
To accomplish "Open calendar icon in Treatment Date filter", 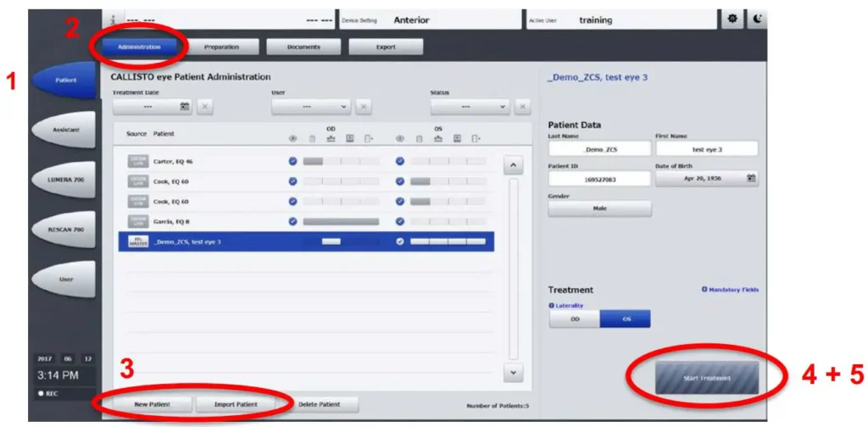I will click(185, 107).
